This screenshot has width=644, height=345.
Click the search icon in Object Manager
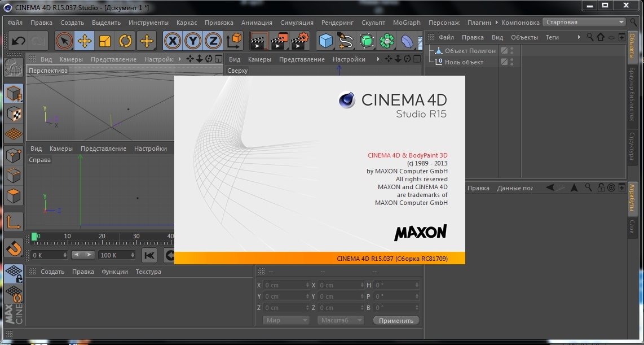[590, 37]
